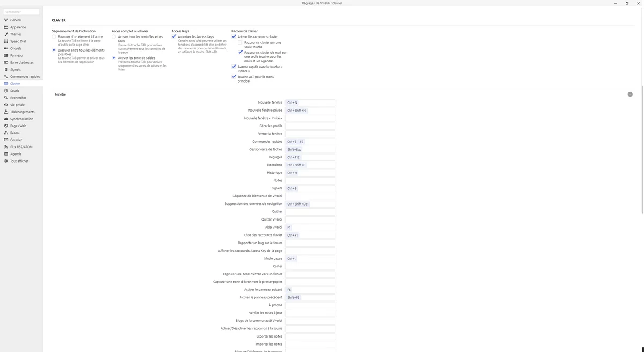Edit the Mode pause shortcut field
This screenshot has height=352, width=644.
pos(310,259)
